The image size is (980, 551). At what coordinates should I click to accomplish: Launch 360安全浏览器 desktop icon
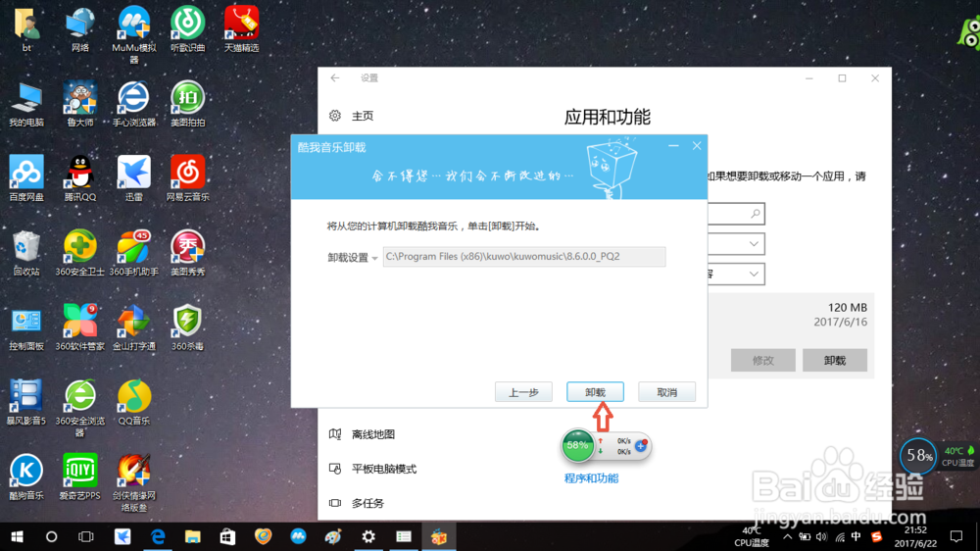pos(80,408)
